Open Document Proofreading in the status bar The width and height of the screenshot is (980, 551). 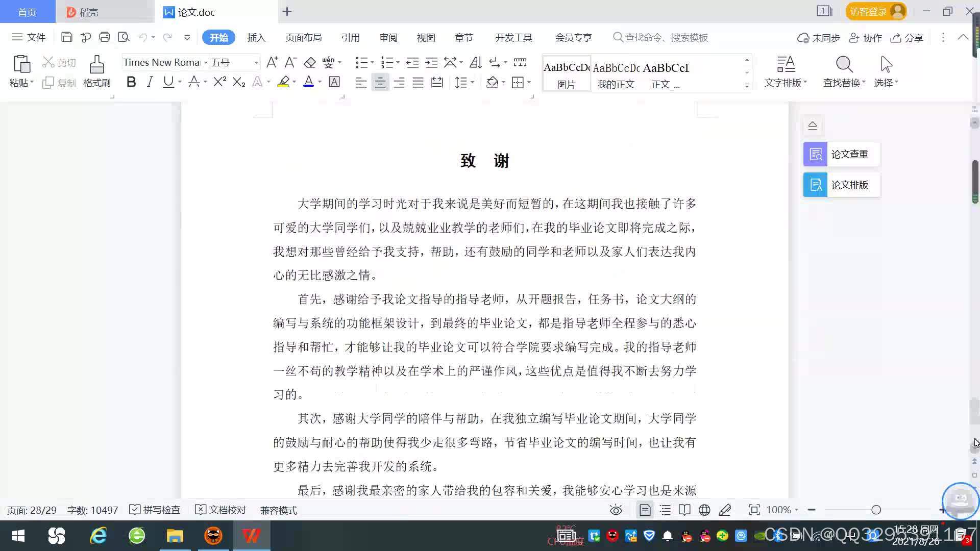pyautogui.click(x=220, y=510)
